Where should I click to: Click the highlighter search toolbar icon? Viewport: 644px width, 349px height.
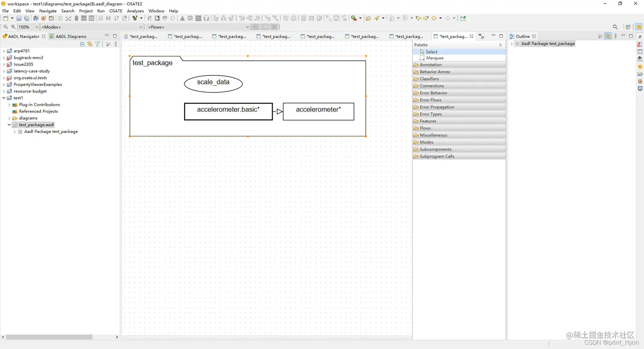377,18
